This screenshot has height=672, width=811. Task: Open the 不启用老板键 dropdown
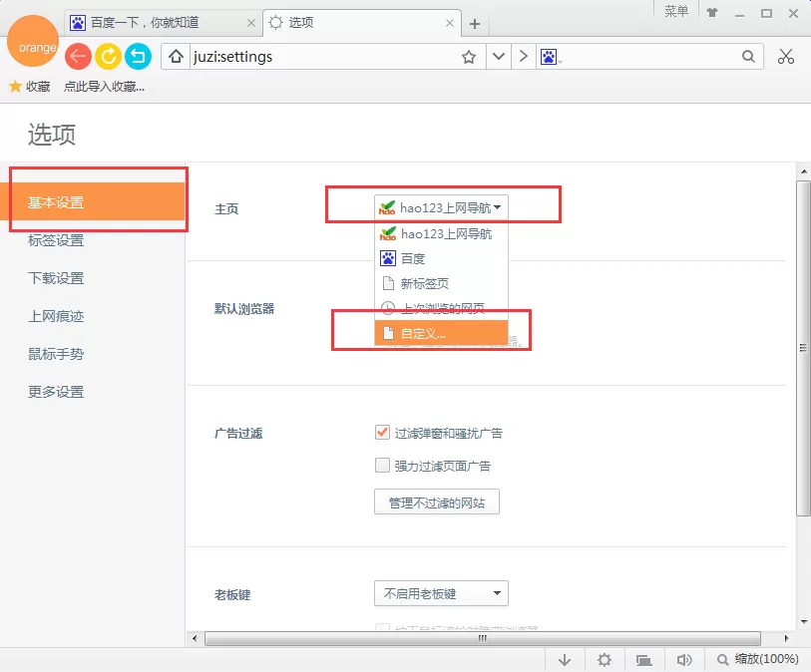(441, 593)
